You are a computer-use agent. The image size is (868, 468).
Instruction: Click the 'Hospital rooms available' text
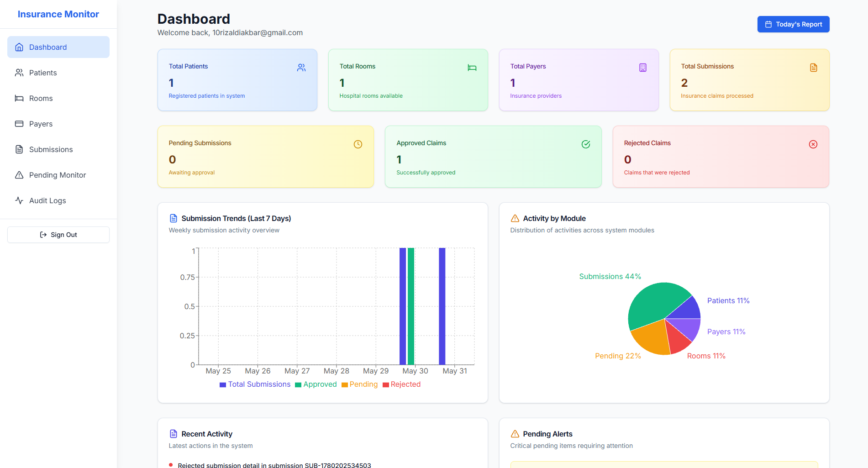click(371, 96)
